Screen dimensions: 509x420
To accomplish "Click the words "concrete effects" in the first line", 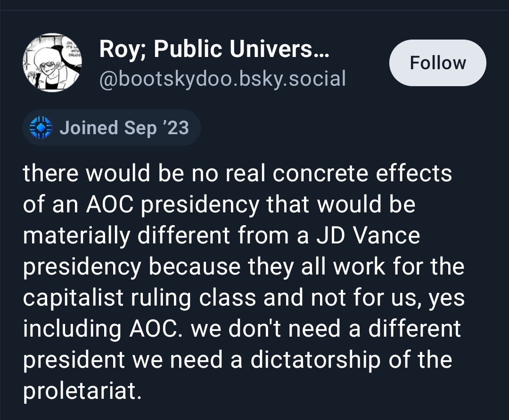I will tap(362, 174).
